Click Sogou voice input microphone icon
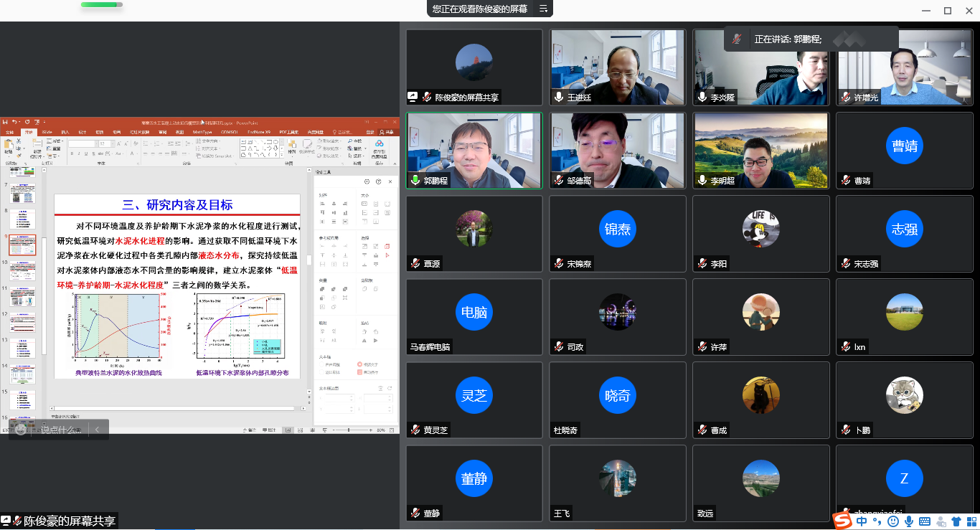The height and width of the screenshot is (530, 980). pyautogui.click(x=909, y=521)
